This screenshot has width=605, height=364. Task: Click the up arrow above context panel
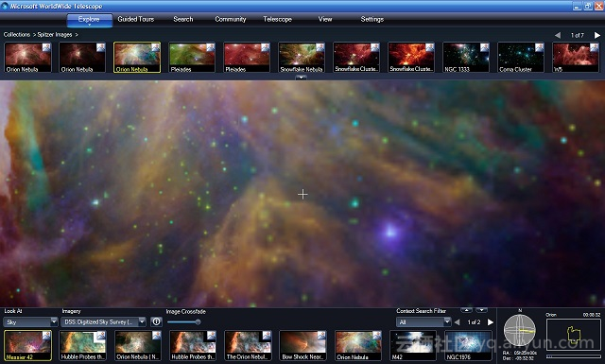click(466, 310)
